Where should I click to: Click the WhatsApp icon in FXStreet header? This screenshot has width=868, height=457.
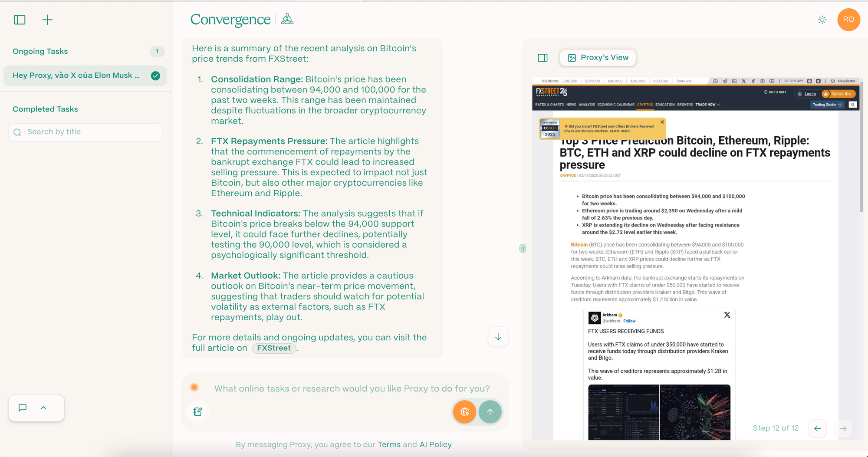[715, 81]
